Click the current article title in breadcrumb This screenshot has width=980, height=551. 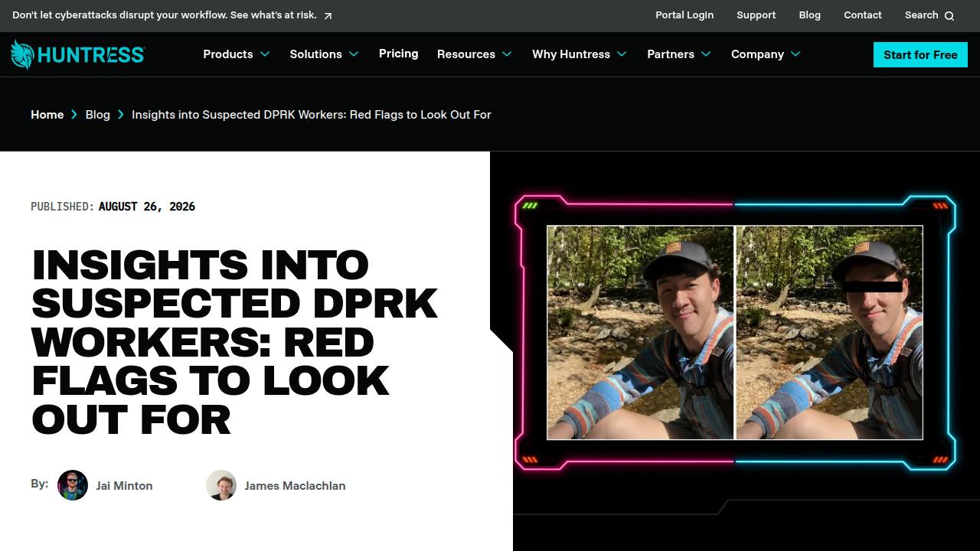(x=312, y=115)
